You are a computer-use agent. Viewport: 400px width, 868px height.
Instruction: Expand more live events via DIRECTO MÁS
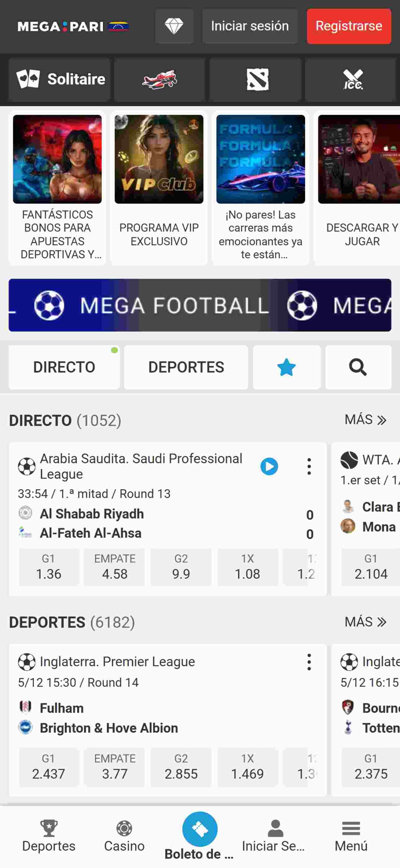[x=365, y=420]
